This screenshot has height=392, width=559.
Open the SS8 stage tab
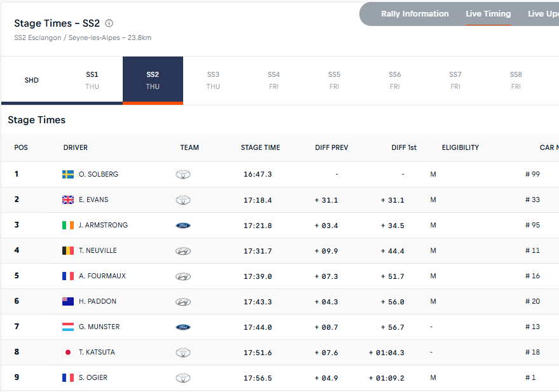(x=516, y=80)
